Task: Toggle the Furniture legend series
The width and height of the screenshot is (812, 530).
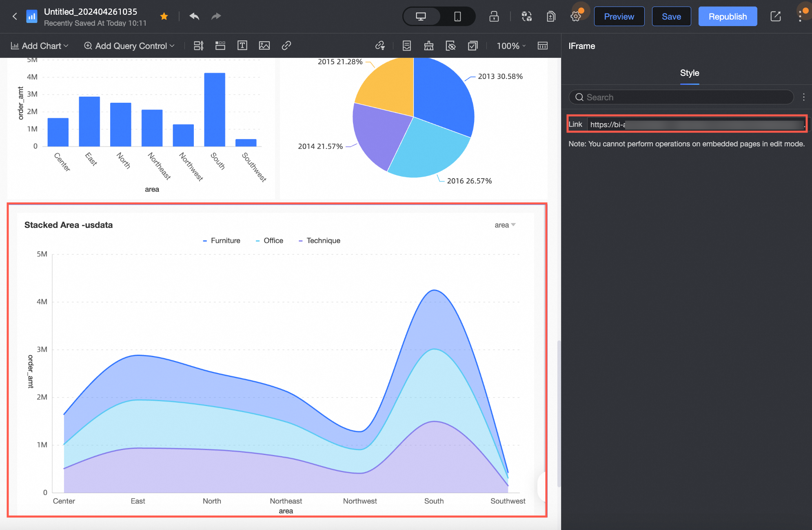Action: 222,241
